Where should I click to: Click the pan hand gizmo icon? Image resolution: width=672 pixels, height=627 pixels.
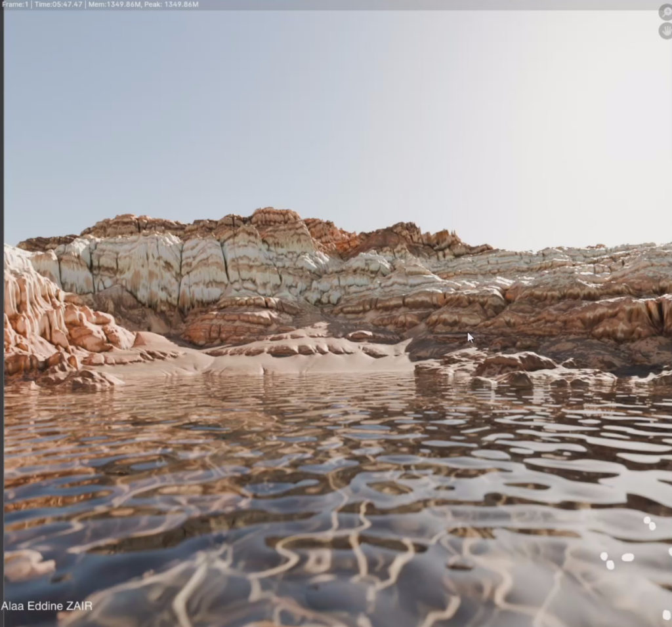coord(665,31)
